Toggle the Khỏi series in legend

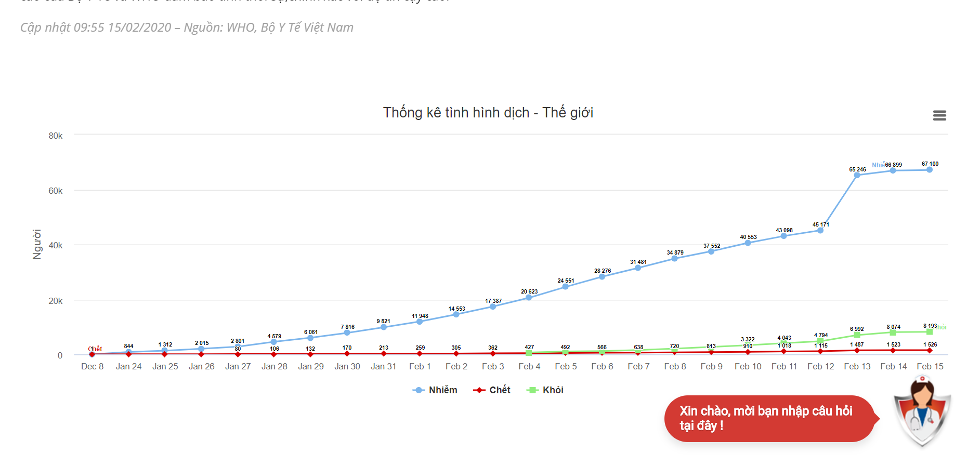click(545, 390)
